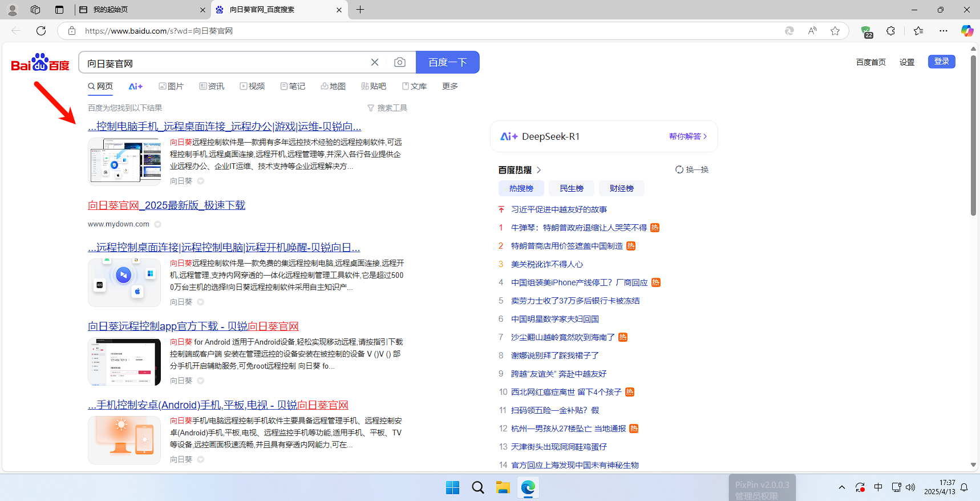Click the site info lock icon
Screen dimensions: 980x501
point(72,31)
